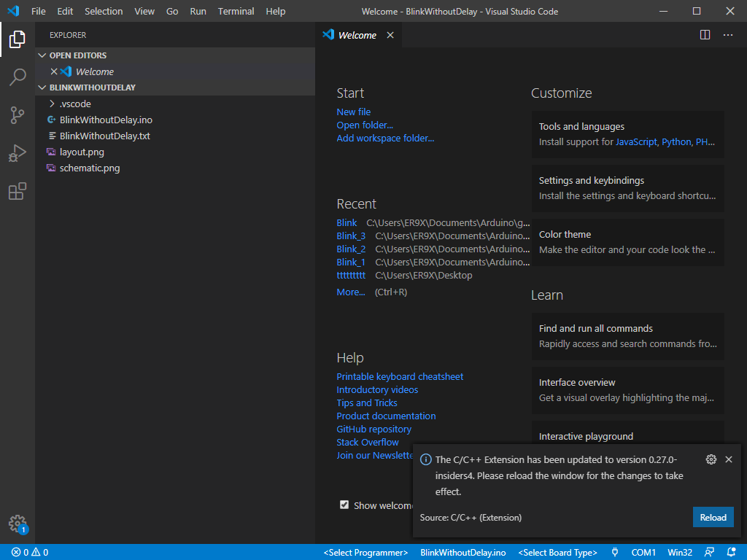Open the Color theme card
This screenshot has height=560, width=747.
[x=628, y=242]
